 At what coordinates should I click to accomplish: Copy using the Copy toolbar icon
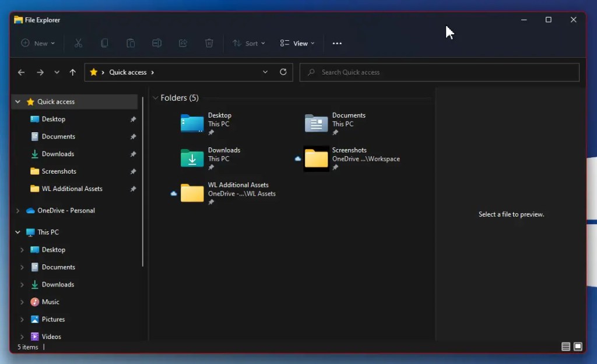click(x=105, y=43)
